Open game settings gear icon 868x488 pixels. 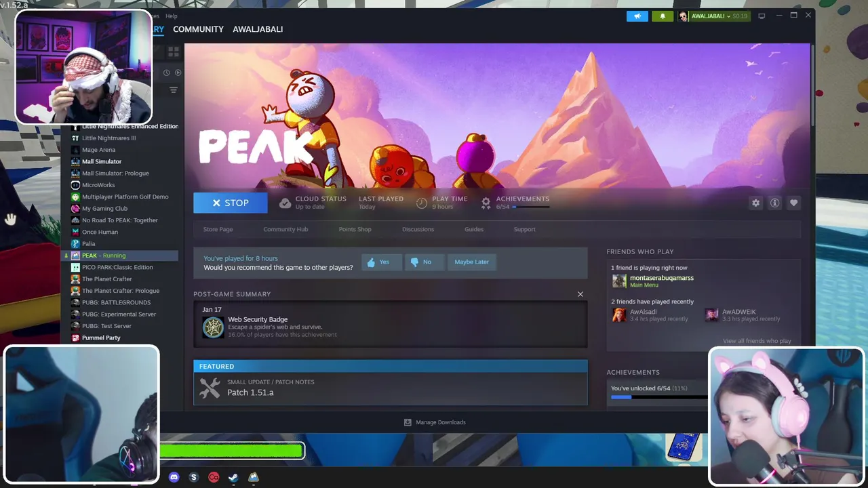(755, 203)
